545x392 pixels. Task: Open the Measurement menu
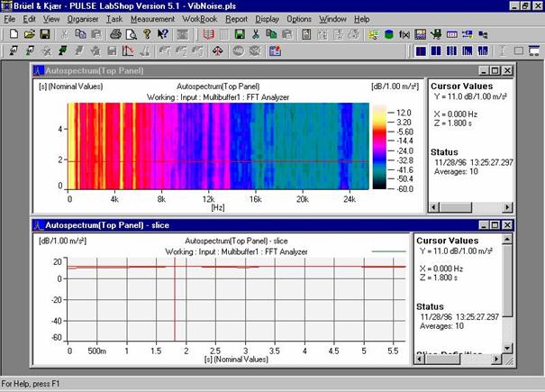point(152,19)
